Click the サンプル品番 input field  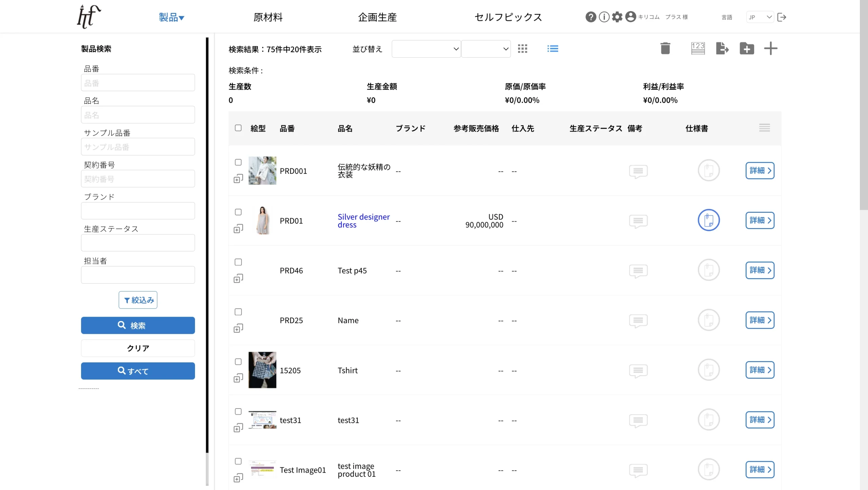pos(138,147)
